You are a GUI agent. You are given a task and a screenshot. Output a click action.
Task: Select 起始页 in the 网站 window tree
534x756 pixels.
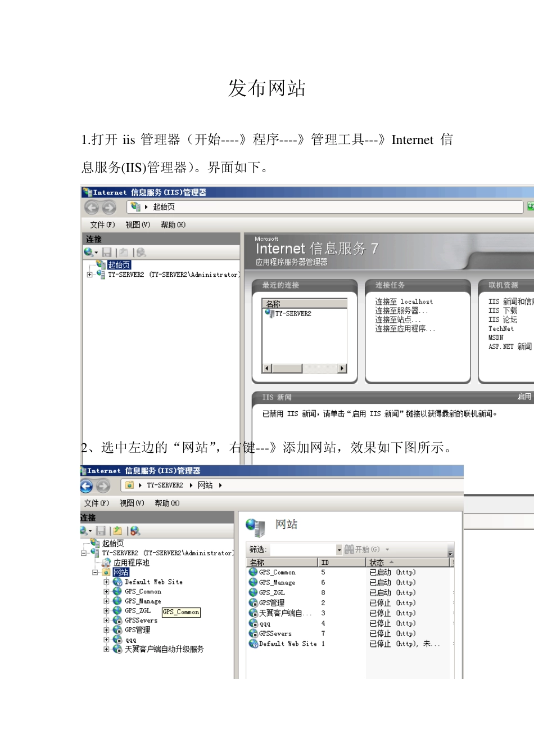point(113,543)
